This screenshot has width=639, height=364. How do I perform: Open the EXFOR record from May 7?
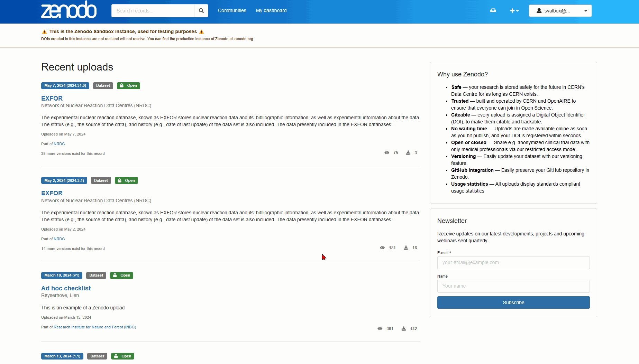[x=52, y=99]
